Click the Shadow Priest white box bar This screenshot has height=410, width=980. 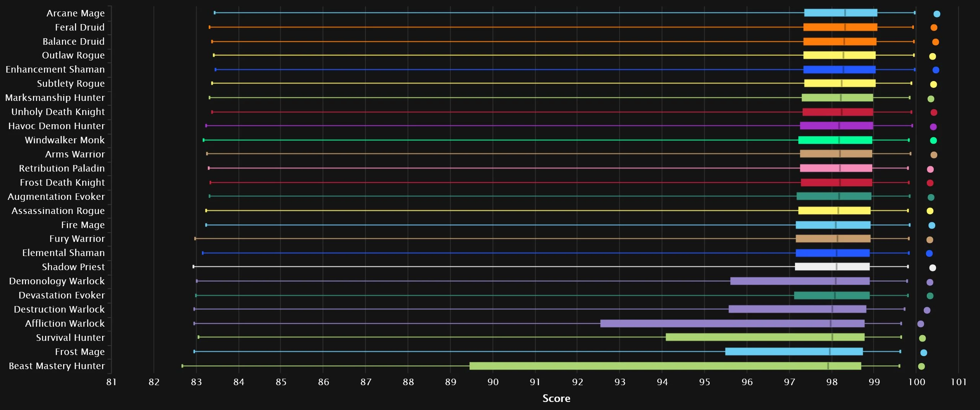click(x=832, y=267)
